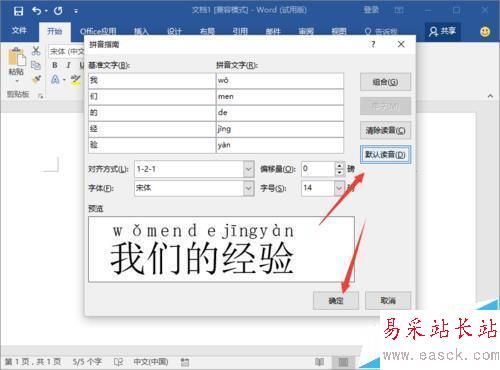Send feedback via smiley face icon
The height and width of the screenshot is (370, 500).
485,32
